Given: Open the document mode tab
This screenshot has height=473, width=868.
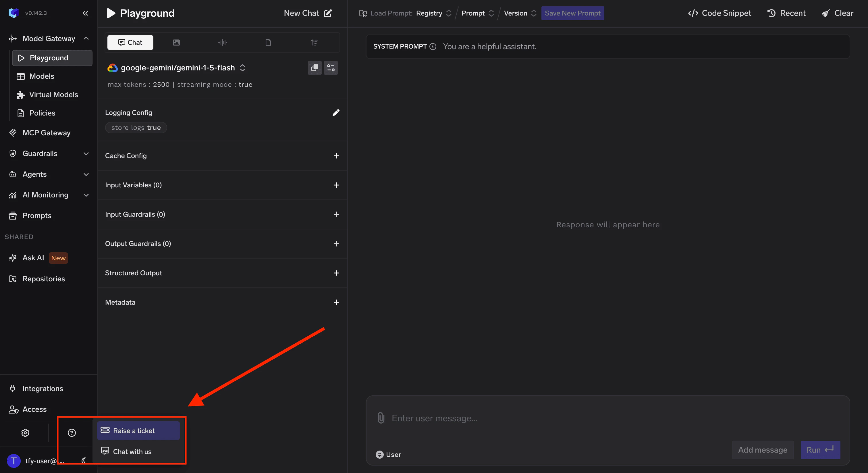Looking at the screenshot, I should (268, 43).
